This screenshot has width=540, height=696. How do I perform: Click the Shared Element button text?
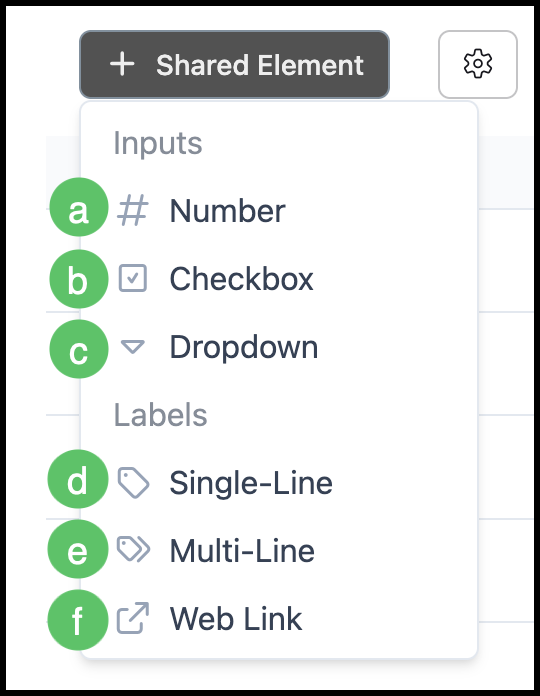click(x=260, y=65)
